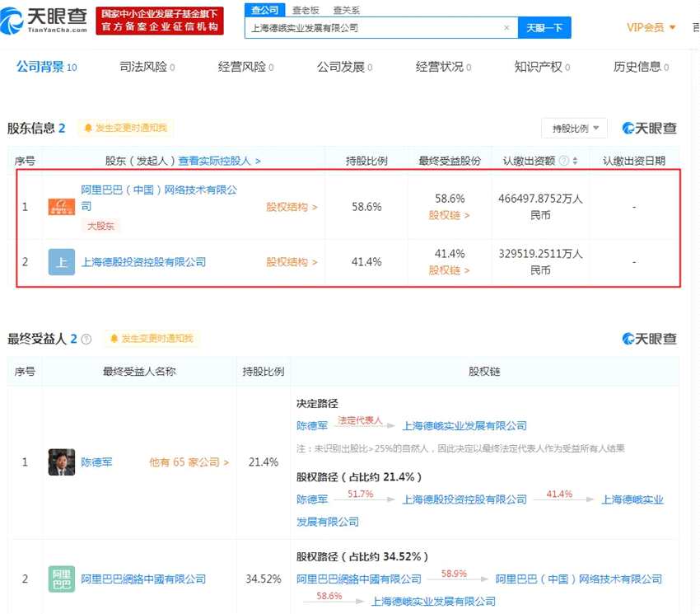Image resolution: width=700 pixels, height=614 pixels.
Task: Switch to the 查老板 search tab
Action: click(306, 10)
